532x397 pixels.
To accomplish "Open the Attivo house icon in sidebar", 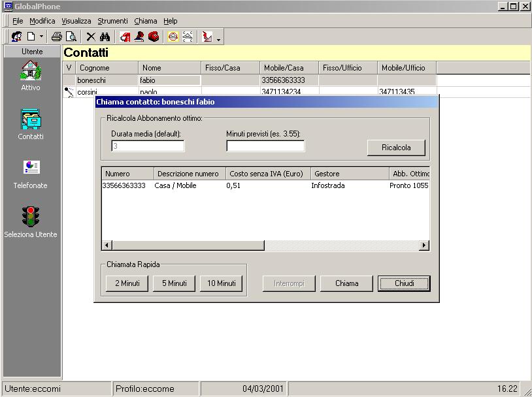I will point(31,70).
